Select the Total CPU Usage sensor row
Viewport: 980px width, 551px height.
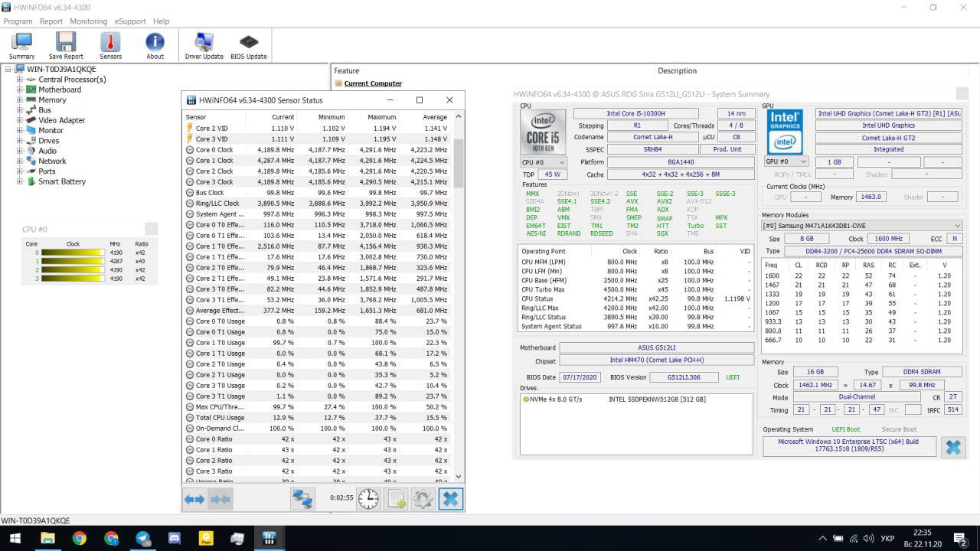pyautogui.click(x=318, y=418)
